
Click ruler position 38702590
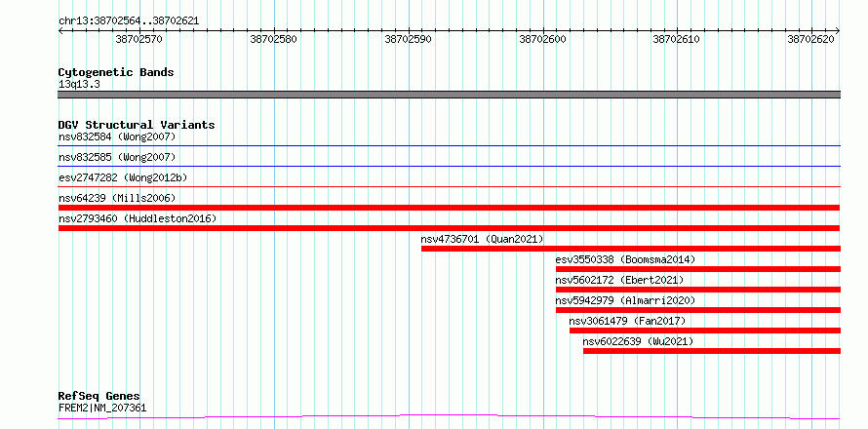409,39
